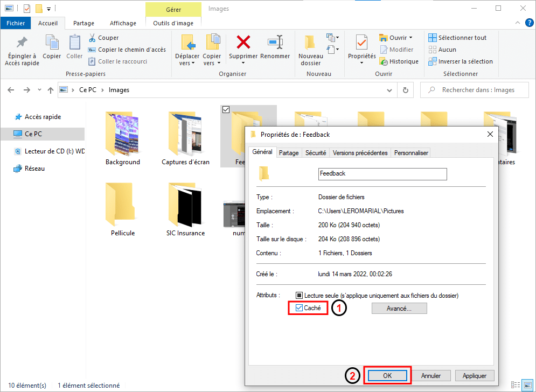Click the Feedback folder name field
Viewport: 536px width, 392px height.
click(382, 174)
